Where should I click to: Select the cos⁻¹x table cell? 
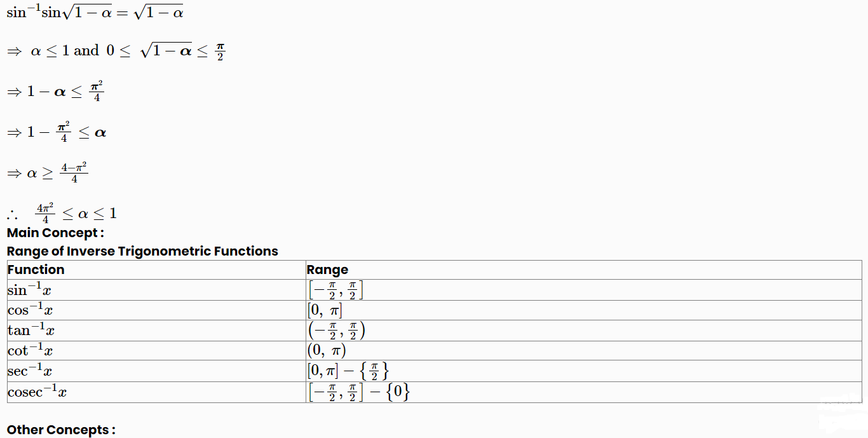156,310
